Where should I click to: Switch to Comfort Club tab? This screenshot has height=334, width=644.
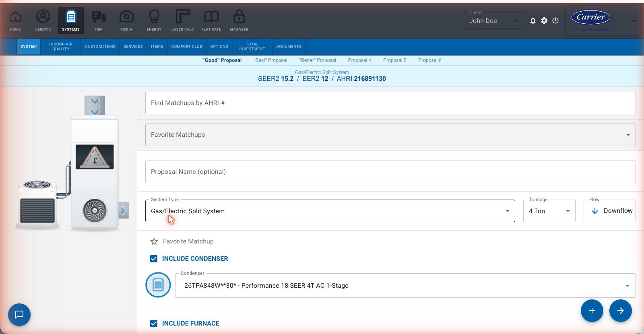tap(187, 47)
